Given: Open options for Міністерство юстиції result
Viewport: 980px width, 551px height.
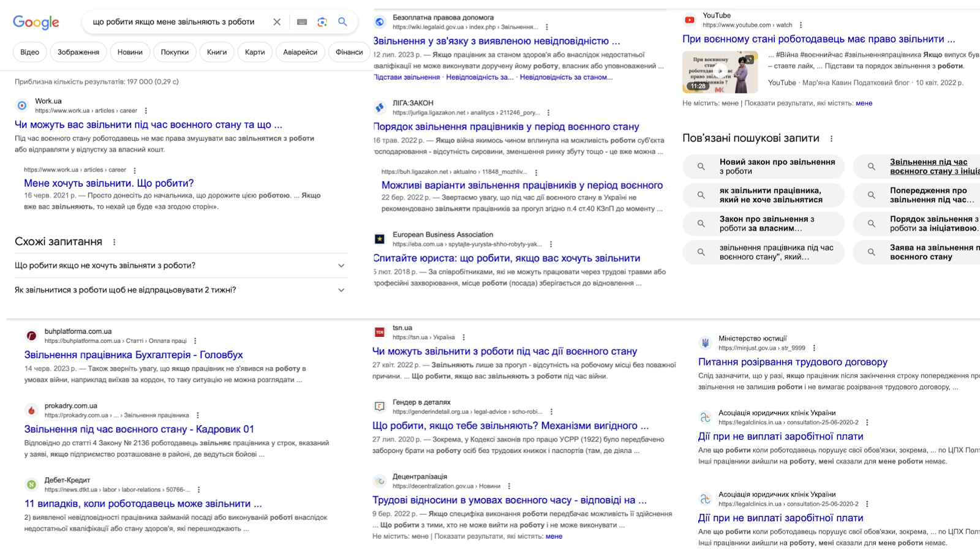Looking at the screenshot, I should (814, 348).
